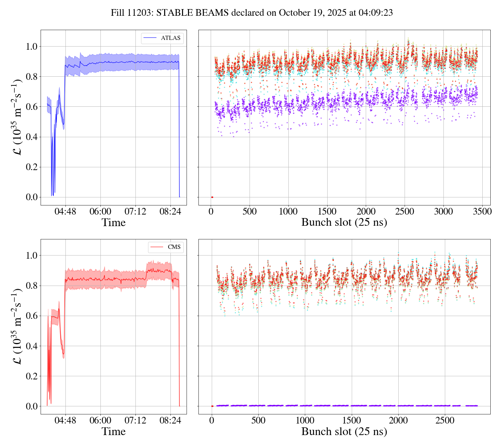Click the blue line sample in ATLAS legend
504x448 pixels.
click(x=150, y=38)
